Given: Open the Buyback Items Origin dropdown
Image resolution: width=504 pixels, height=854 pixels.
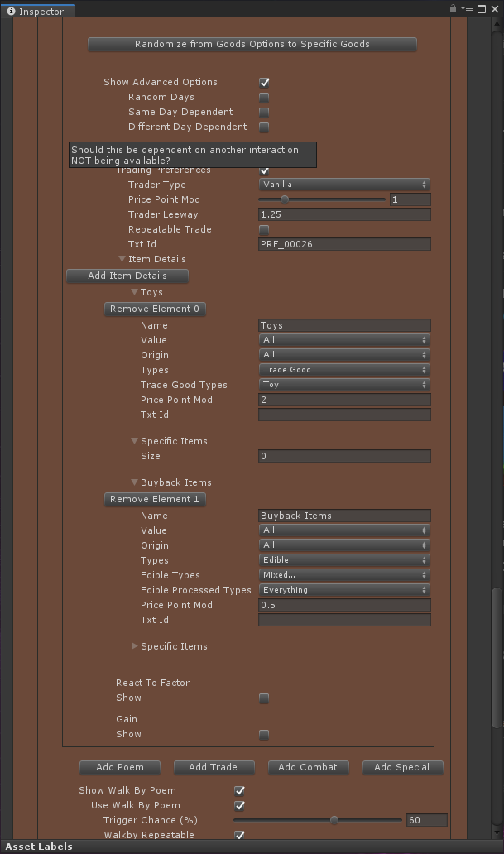Looking at the screenshot, I should point(344,545).
